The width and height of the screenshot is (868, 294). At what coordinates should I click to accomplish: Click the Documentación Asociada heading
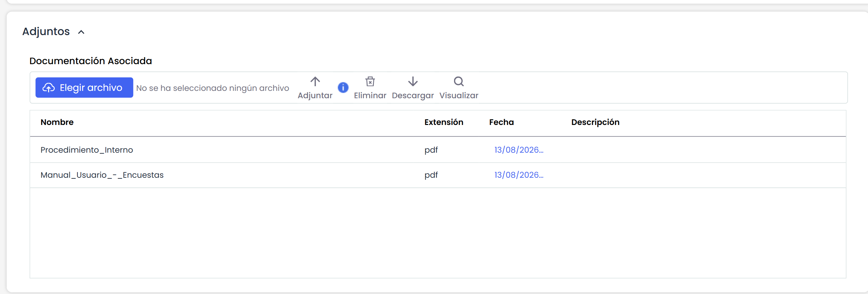point(91,61)
